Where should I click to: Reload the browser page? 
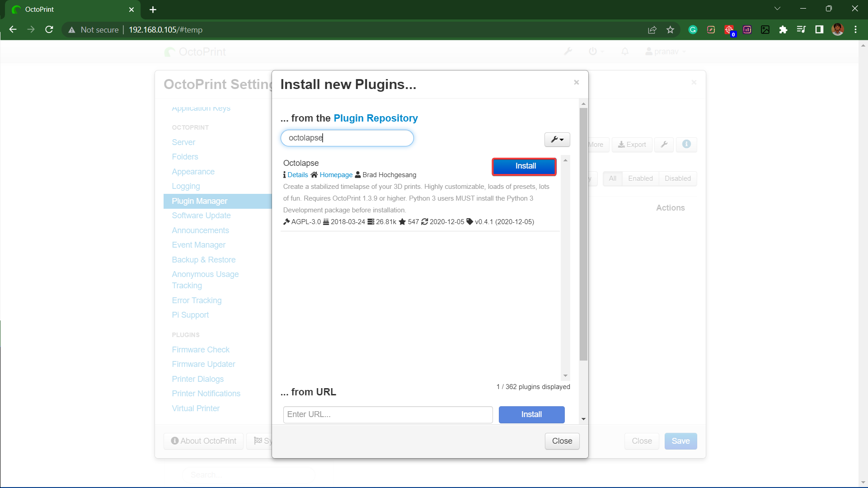(49, 30)
